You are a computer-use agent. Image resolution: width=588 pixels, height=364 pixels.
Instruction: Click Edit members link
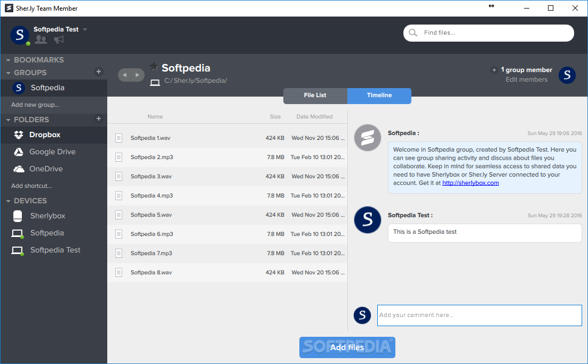point(526,80)
